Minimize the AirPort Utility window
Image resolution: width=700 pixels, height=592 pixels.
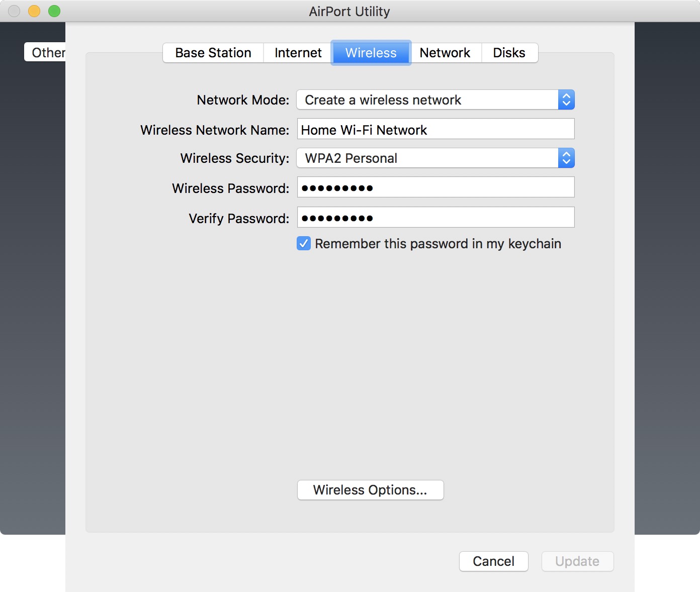(x=34, y=11)
